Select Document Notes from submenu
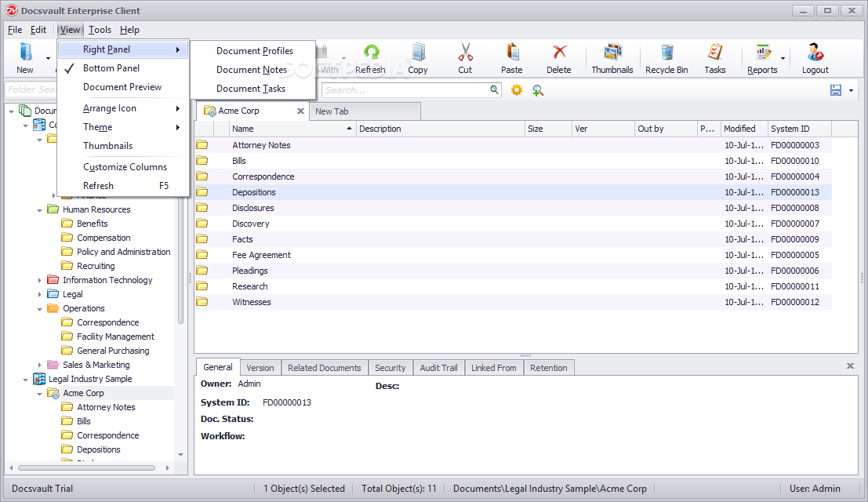The width and height of the screenshot is (868, 502). click(x=255, y=69)
